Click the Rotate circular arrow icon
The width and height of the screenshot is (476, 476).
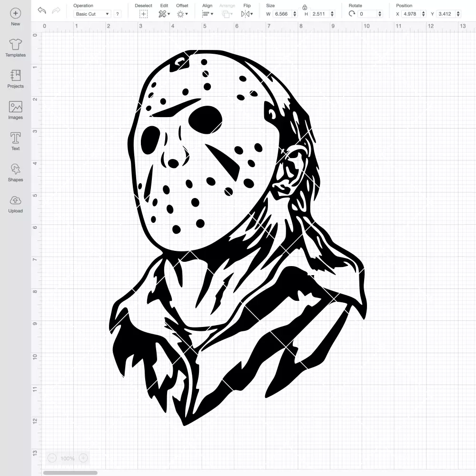click(x=352, y=14)
